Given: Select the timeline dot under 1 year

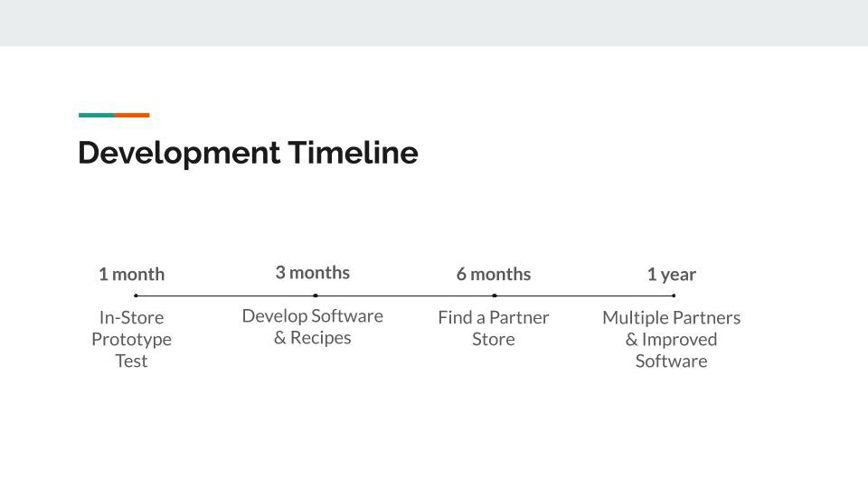Looking at the screenshot, I should (674, 296).
